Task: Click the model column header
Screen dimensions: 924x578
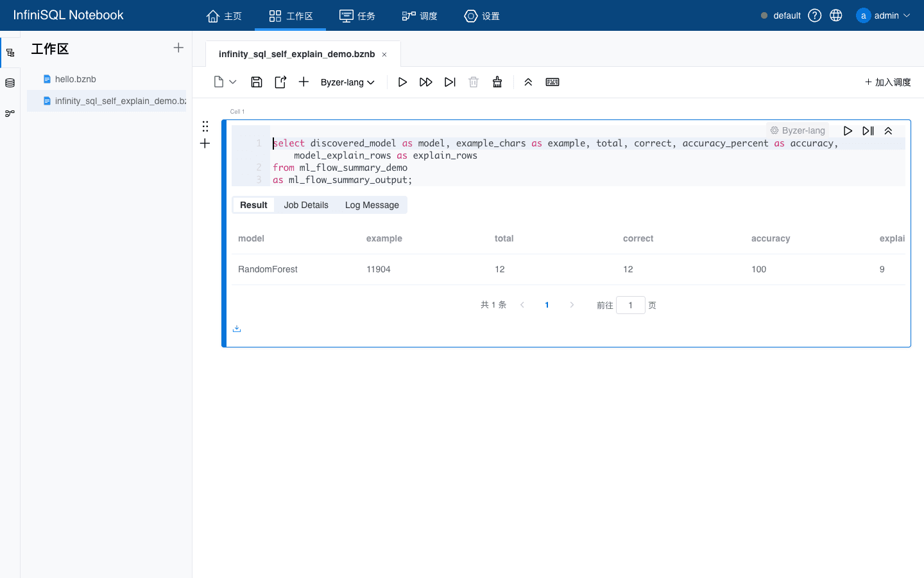Action: [251, 238]
